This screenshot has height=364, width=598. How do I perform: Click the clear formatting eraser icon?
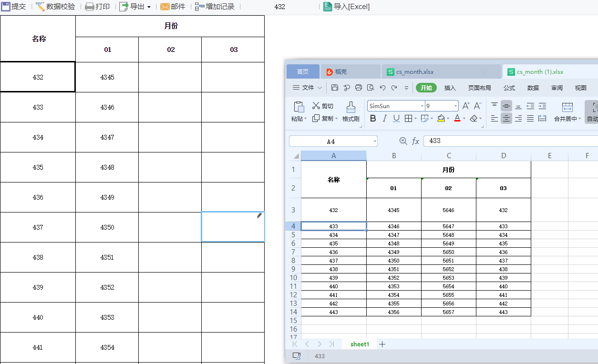coord(474,118)
